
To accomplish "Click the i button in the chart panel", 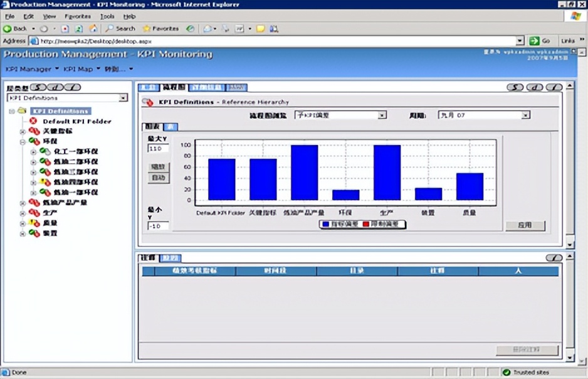I will [x=554, y=87].
